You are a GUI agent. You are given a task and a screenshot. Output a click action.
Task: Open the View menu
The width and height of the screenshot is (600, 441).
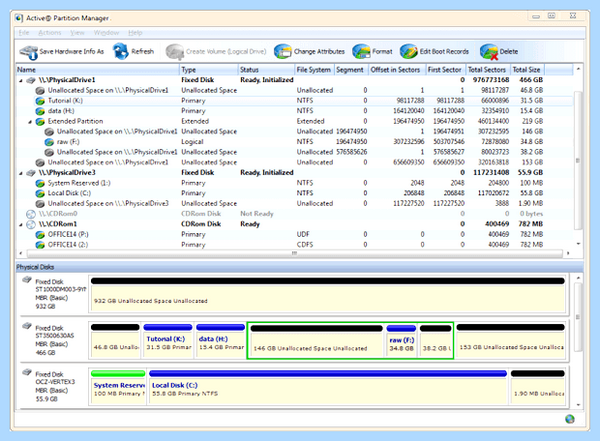tap(77, 33)
